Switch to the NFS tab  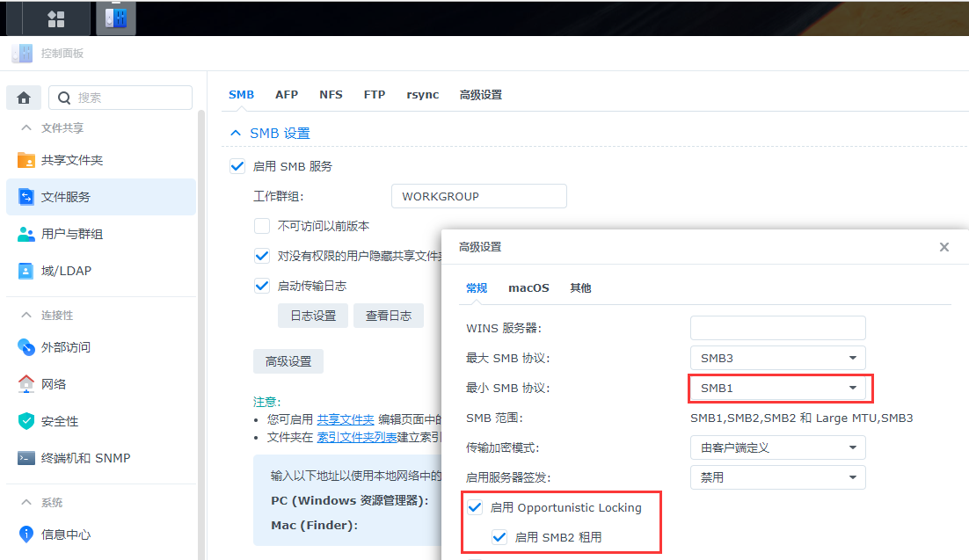click(331, 95)
